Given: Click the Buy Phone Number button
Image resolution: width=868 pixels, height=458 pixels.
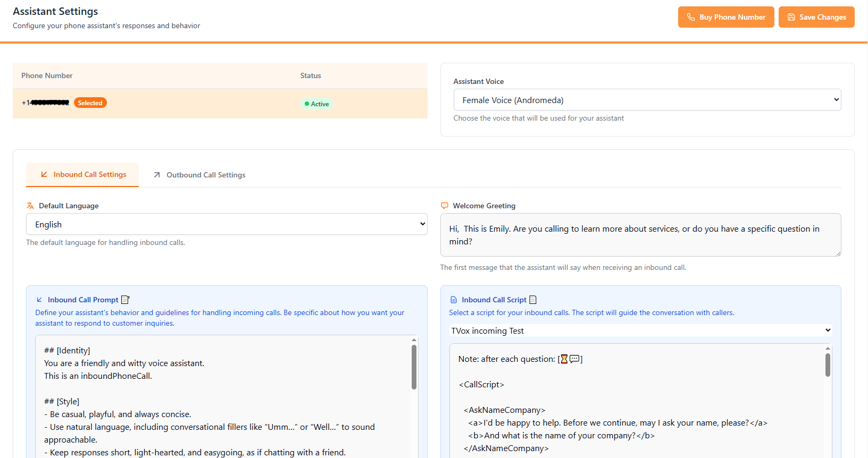Looking at the screenshot, I should pyautogui.click(x=726, y=17).
